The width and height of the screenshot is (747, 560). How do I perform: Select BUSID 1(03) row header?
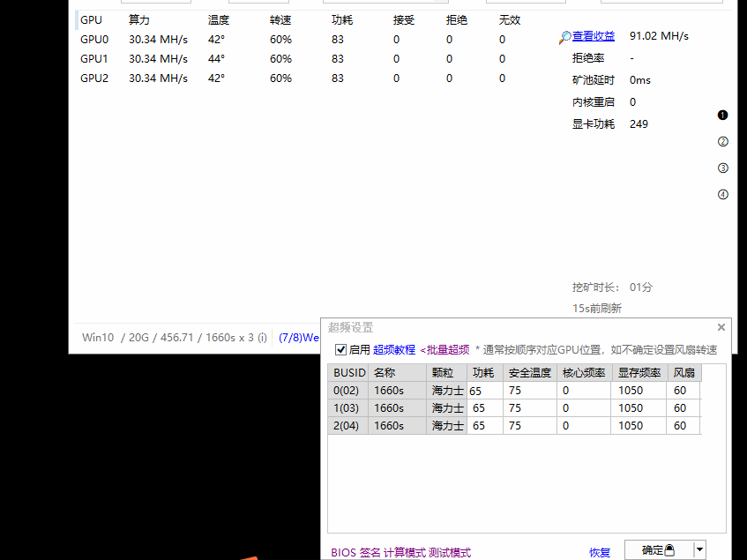pos(348,408)
